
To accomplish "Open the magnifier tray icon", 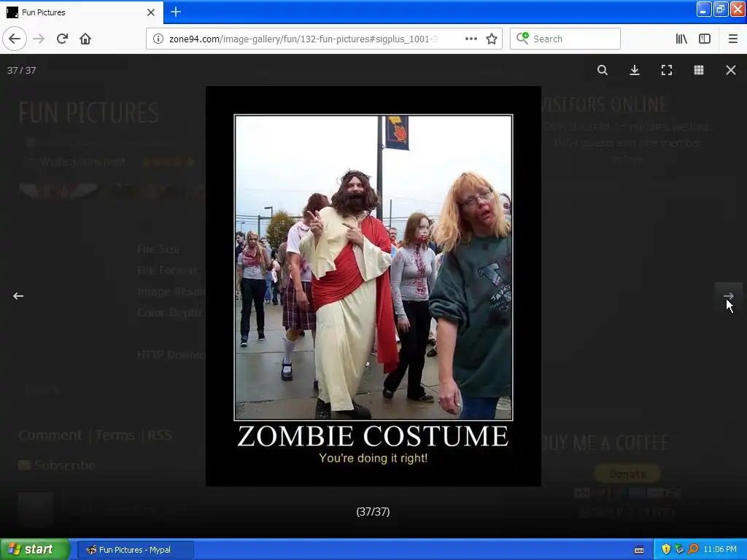I will point(693,550).
